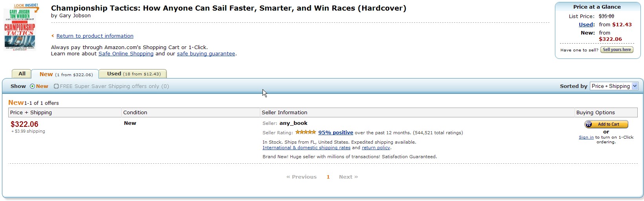644x201 pixels.
Task: Click the seller star rating icon
Action: 305,132
